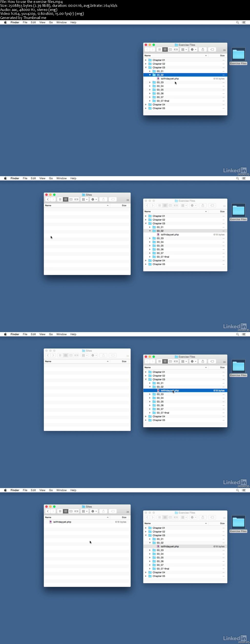Image resolution: width=250 pixels, height=644 pixels.
Task: Switch to icon view in 00:00:25 frame
Action: (159, 49)
